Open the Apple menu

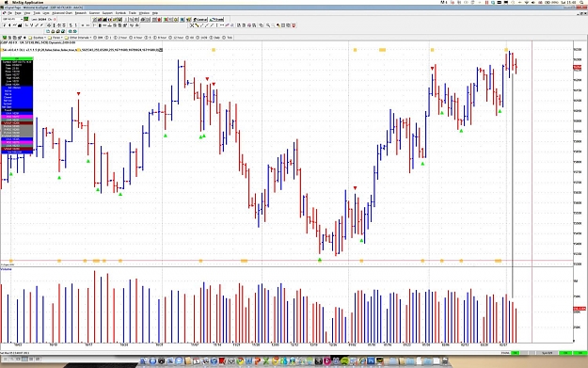pyautogui.click(x=7, y=3)
